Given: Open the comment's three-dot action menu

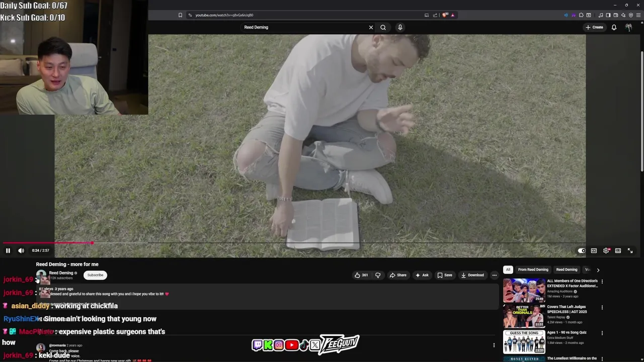Looking at the screenshot, I should tap(494, 345).
